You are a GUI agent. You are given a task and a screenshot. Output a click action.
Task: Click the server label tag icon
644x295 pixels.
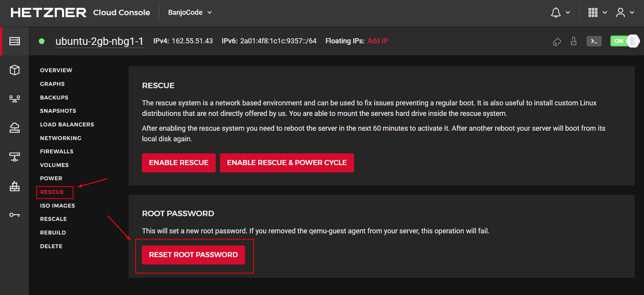[x=557, y=41]
